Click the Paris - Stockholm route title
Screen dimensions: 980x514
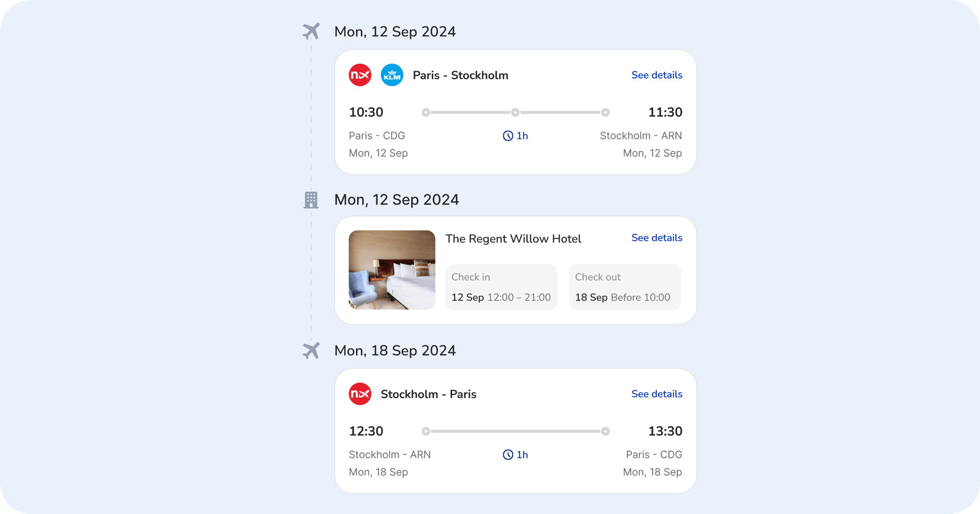pos(460,75)
